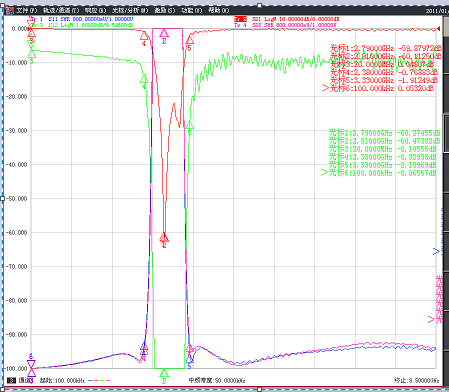Click red marker 5 triangle near 0 dB
Image resolution: width=449 pixels, height=392 pixels.
coord(189,40)
